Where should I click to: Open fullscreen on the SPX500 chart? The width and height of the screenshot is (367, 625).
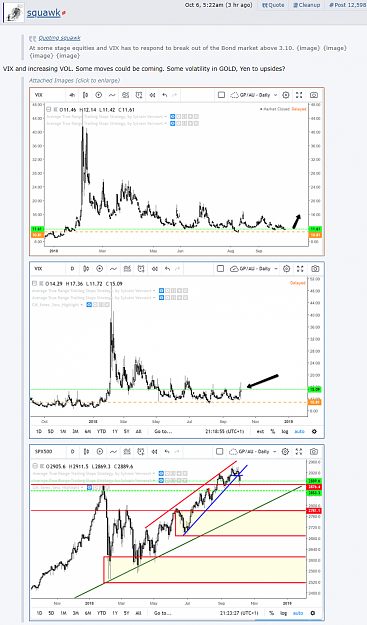(x=299, y=452)
